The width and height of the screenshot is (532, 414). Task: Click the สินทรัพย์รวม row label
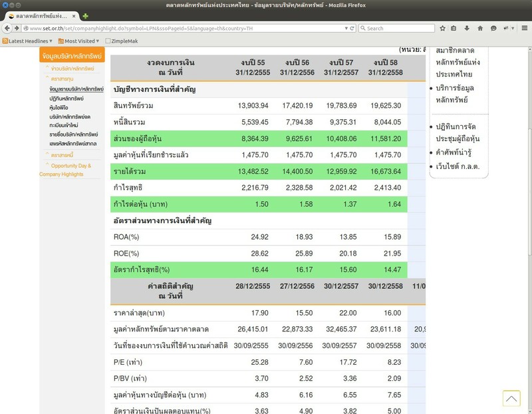tap(134, 106)
